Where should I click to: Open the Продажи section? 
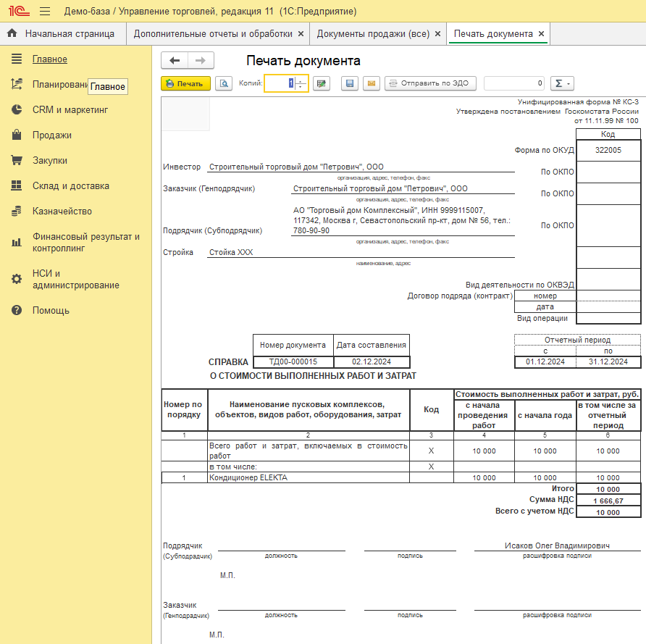52,135
